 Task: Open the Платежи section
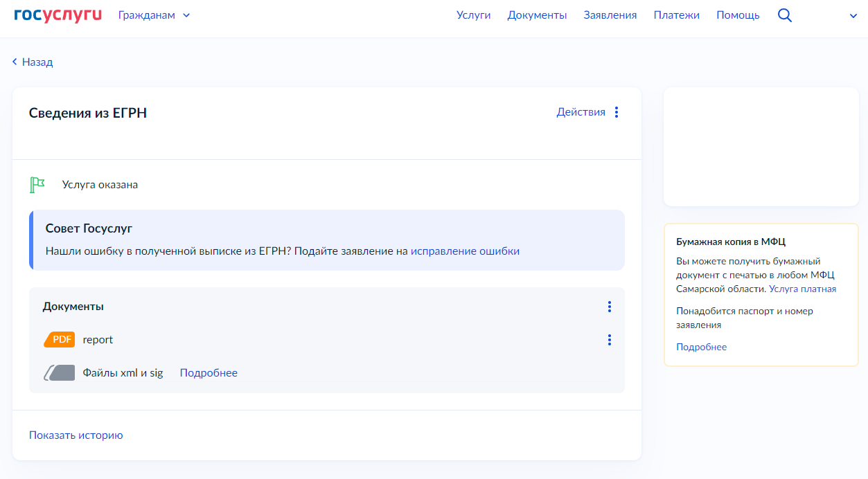coord(677,15)
